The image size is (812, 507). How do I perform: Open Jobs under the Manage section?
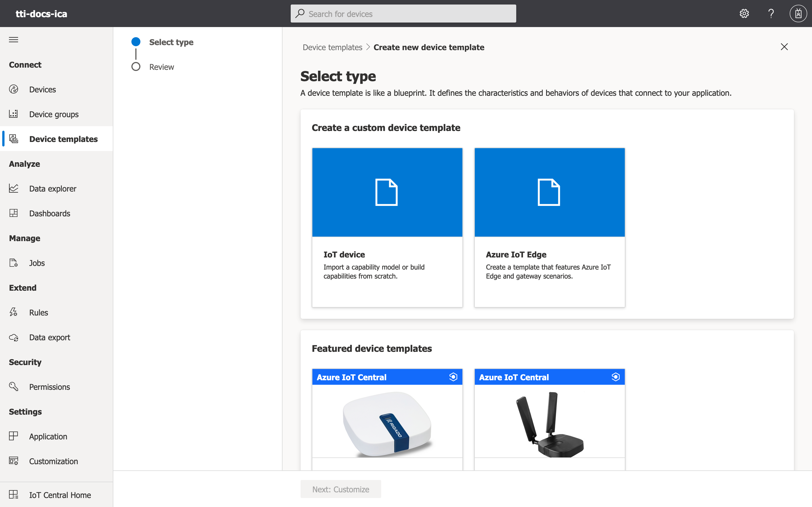click(x=14, y=263)
